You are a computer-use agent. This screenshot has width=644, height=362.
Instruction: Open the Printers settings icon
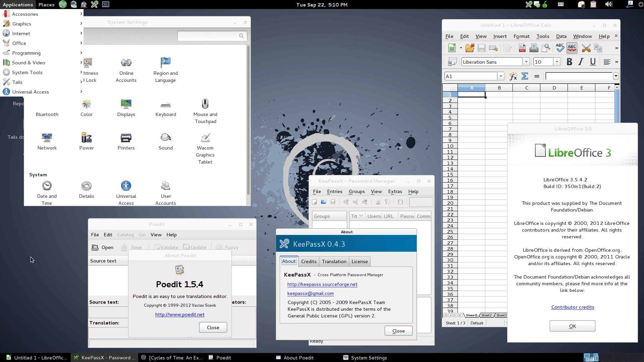(x=126, y=141)
